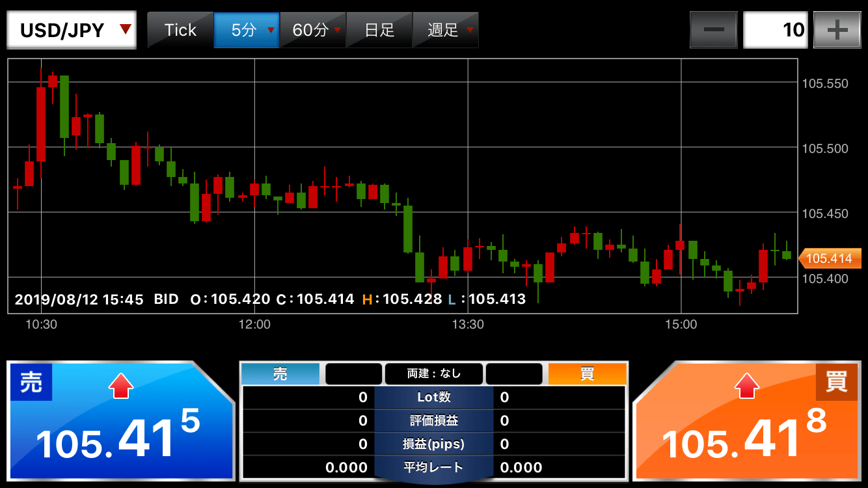Tap the BID label in chart info

point(166,299)
